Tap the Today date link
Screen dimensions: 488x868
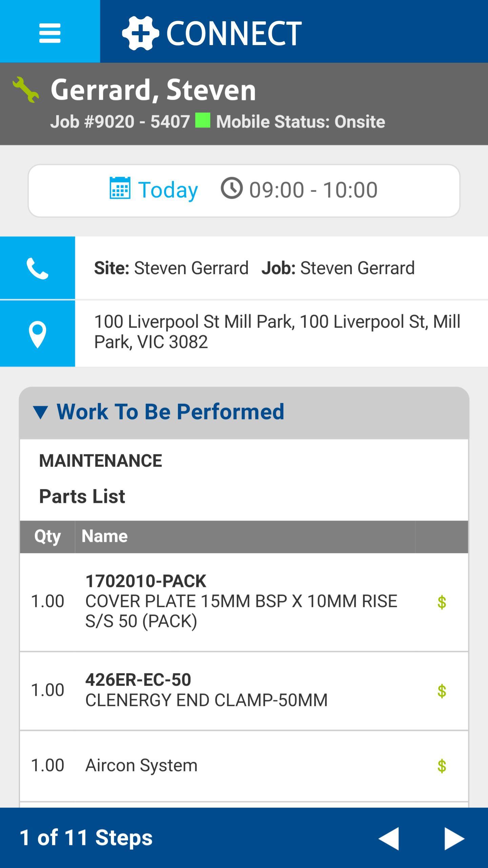point(168,190)
